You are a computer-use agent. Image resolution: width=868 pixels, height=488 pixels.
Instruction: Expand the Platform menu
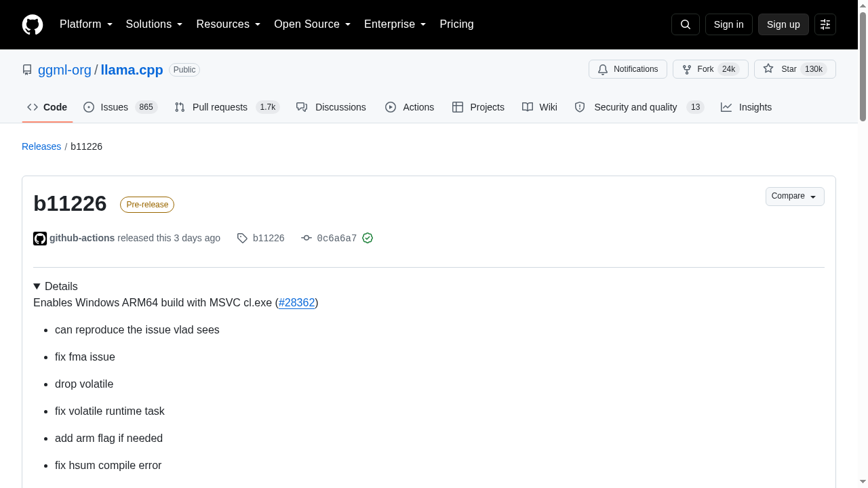(x=86, y=24)
